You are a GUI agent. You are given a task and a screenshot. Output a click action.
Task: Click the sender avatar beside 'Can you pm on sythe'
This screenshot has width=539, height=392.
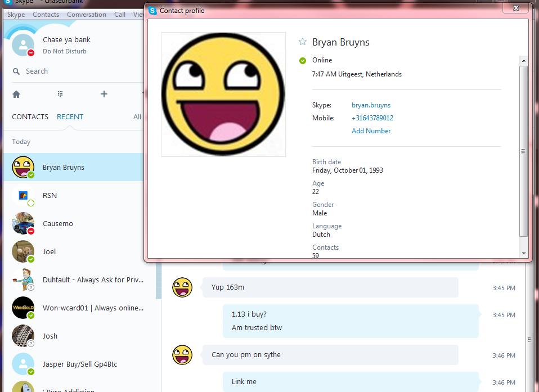[182, 355]
